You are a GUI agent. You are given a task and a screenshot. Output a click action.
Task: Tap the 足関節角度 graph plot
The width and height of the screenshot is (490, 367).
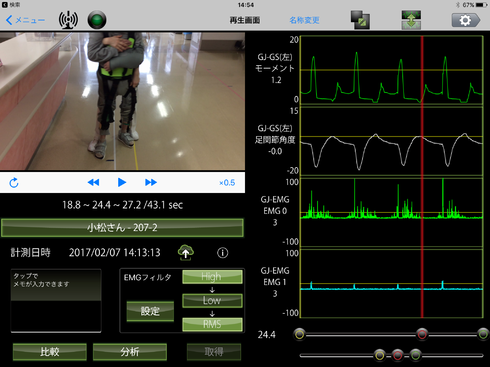pyautogui.click(x=392, y=141)
